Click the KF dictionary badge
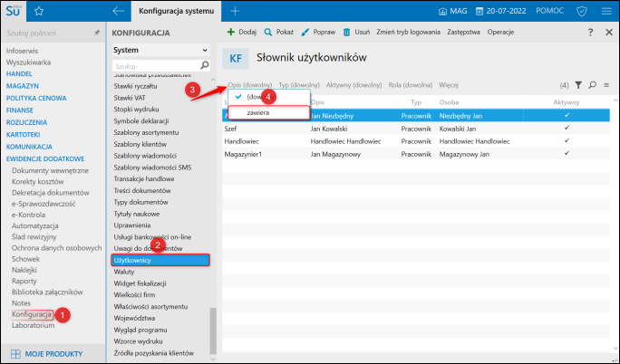 click(x=236, y=59)
